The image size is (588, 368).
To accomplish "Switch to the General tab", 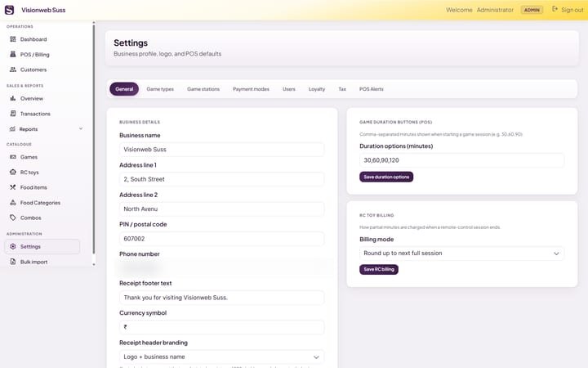I will point(124,89).
